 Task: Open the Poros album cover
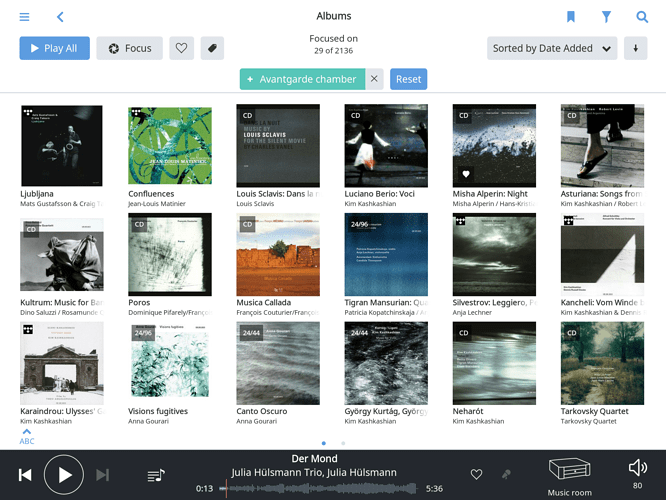(170, 254)
